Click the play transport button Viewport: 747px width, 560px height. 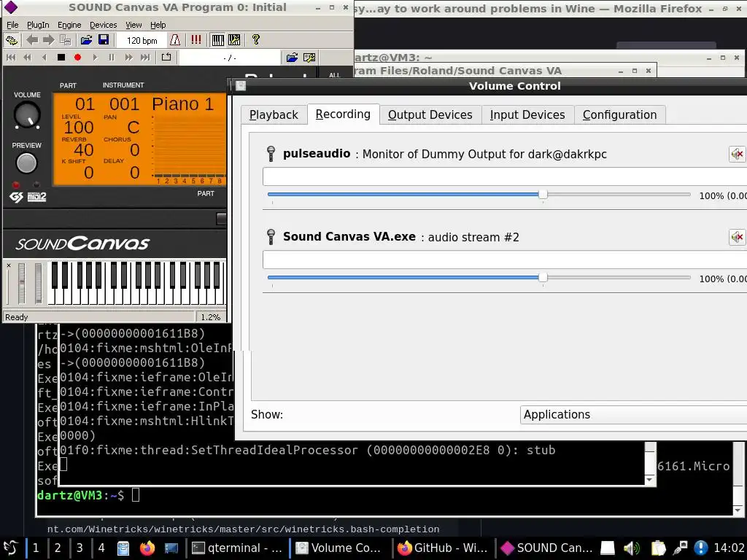95,58
